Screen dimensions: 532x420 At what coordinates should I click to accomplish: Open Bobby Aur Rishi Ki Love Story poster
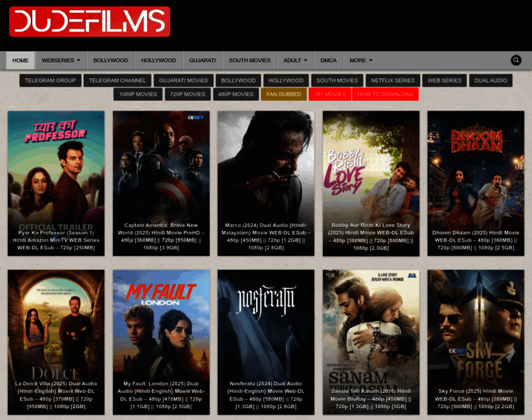coord(371,183)
